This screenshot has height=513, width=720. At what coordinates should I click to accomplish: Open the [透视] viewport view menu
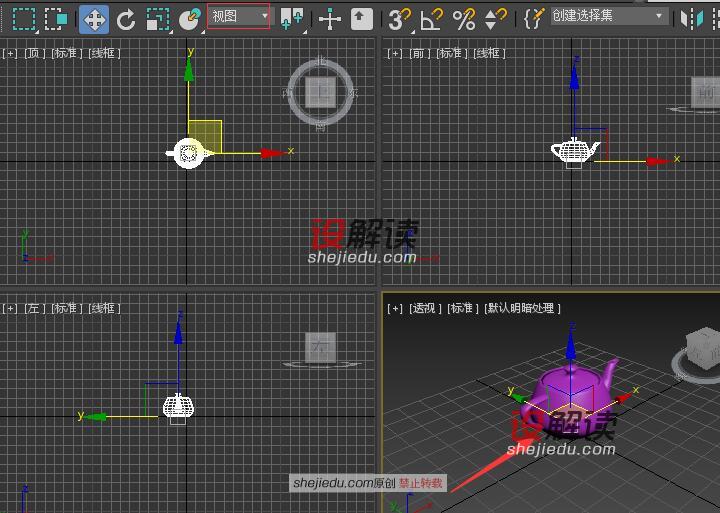click(x=425, y=308)
